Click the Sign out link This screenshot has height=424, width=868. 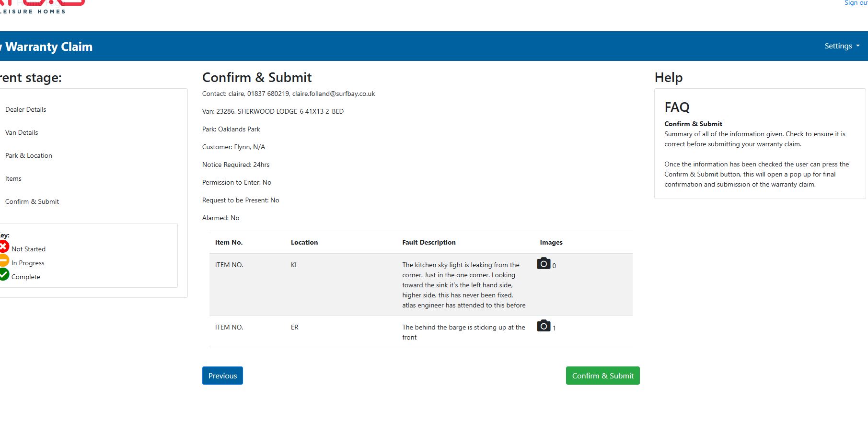pos(855,3)
